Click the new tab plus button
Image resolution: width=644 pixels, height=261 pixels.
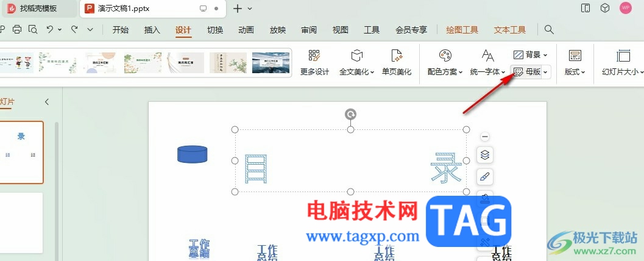(x=238, y=9)
